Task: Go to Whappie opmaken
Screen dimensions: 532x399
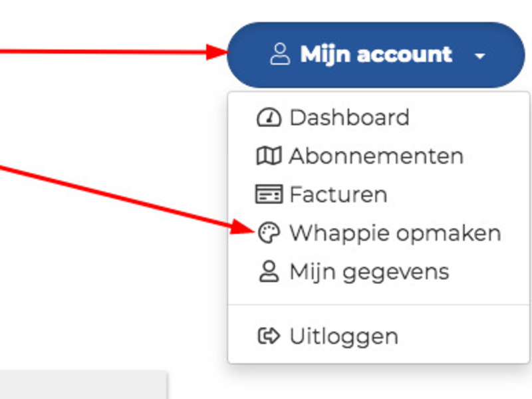Action: tap(378, 233)
